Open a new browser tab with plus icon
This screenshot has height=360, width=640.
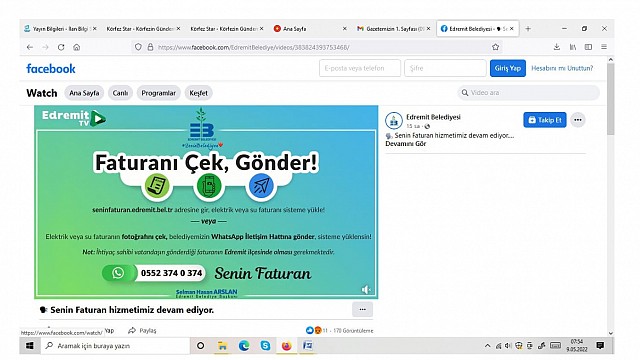[528, 29]
